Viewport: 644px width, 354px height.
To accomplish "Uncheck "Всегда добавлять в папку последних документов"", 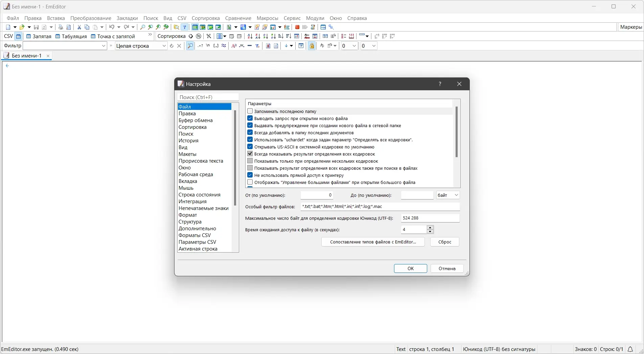I will click(x=250, y=133).
